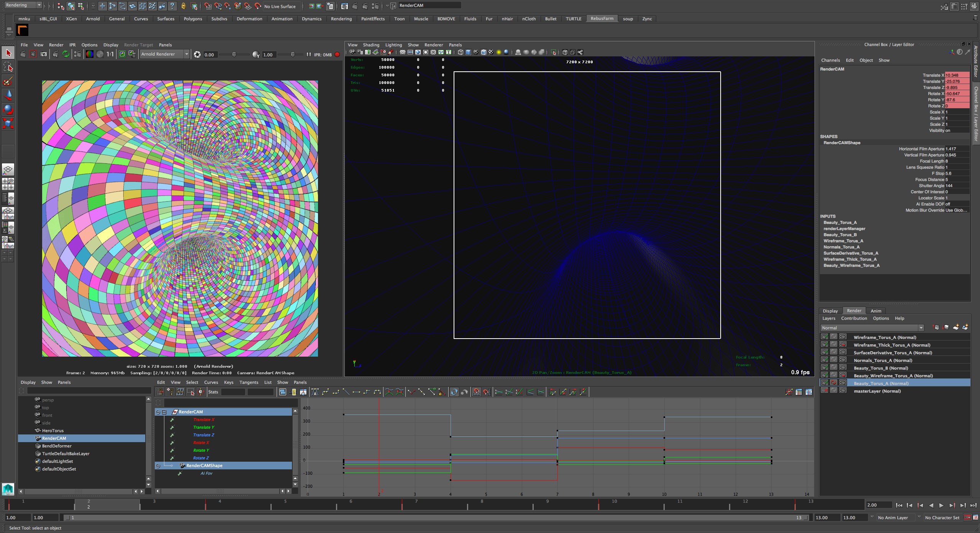
Task: Open the Arnold Renderer dropdown
Action: pyautogui.click(x=187, y=54)
